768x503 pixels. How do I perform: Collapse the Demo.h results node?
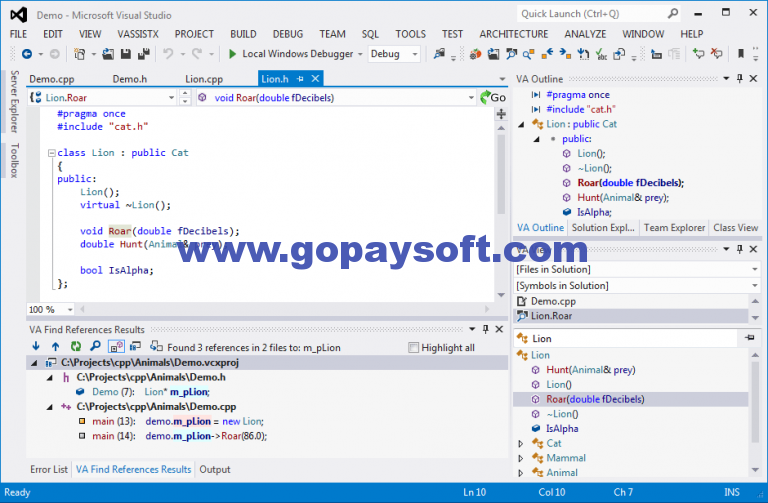49,378
